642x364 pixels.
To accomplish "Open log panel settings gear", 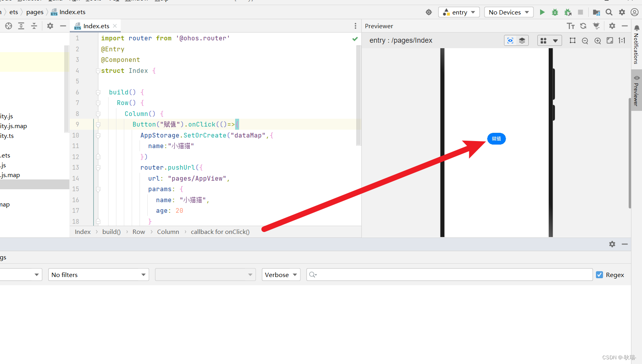I will click(x=612, y=244).
